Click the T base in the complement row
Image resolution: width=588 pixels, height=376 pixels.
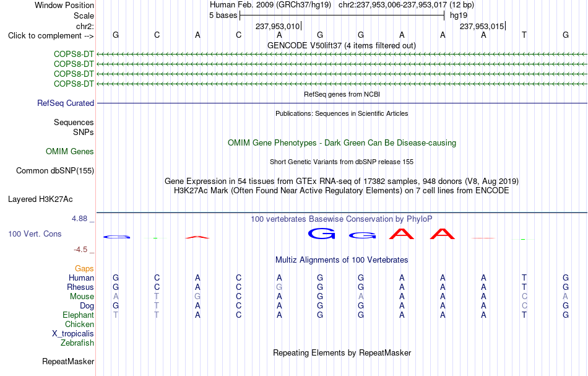click(x=524, y=35)
